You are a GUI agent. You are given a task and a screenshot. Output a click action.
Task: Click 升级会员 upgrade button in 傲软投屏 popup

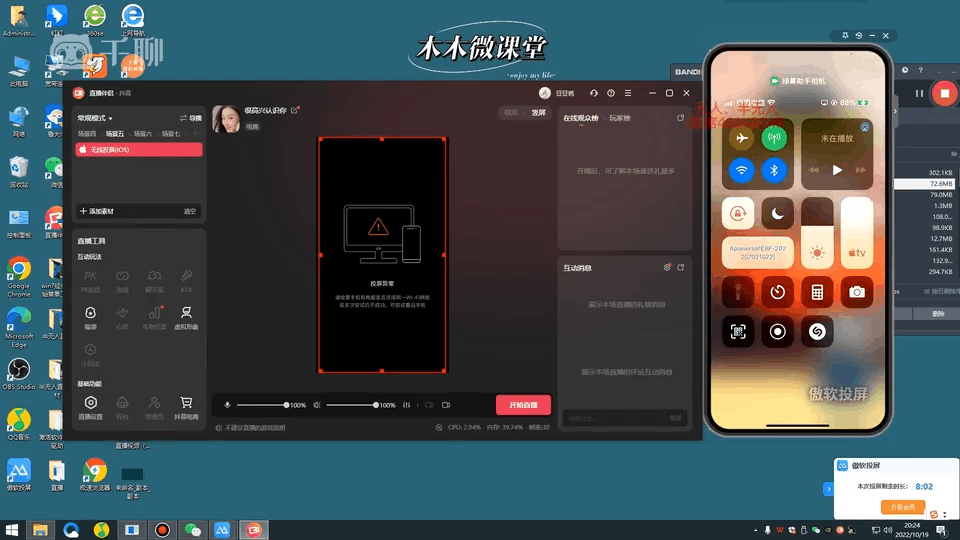click(x=903, y=507)
